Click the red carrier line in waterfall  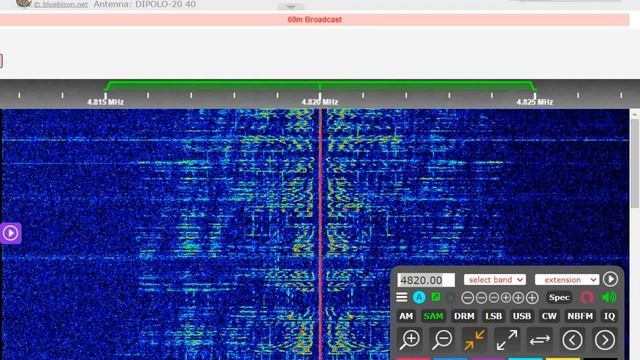tap(320, 234)
